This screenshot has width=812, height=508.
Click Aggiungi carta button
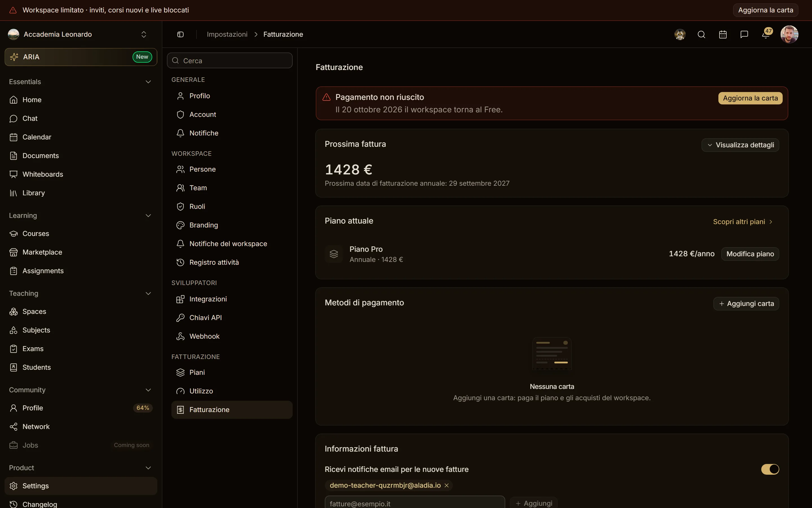pos(746,303)
